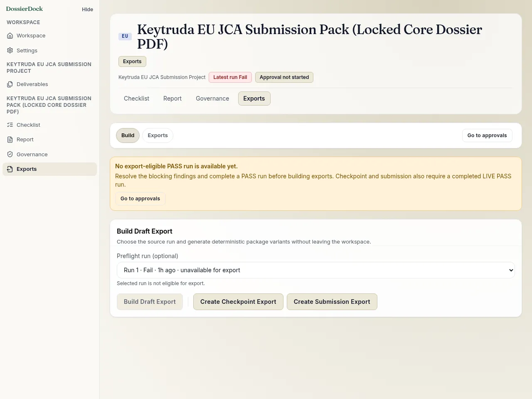Click Create Submission Export button
This screenshot has width=532, height=399.
coord(332,302)
